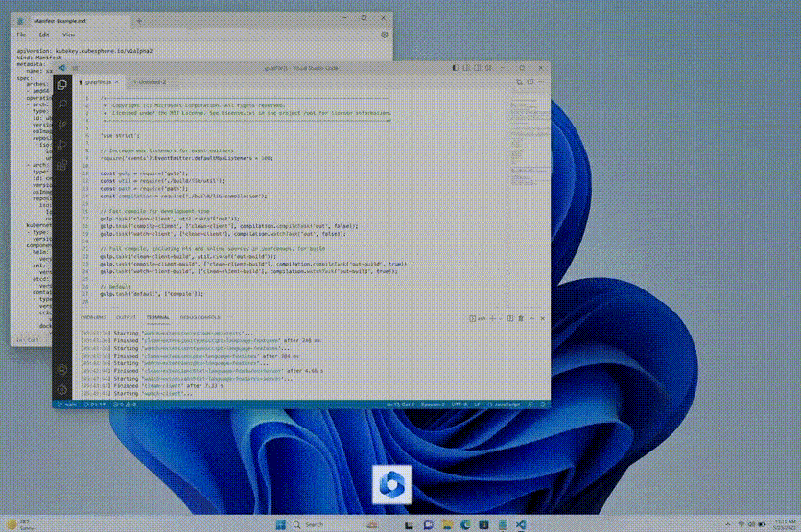This screenshot has width=801, height=532.
Task: Select UTF-8 encoding in status bar
Action: pyautogui.click(x=459, y=405)
